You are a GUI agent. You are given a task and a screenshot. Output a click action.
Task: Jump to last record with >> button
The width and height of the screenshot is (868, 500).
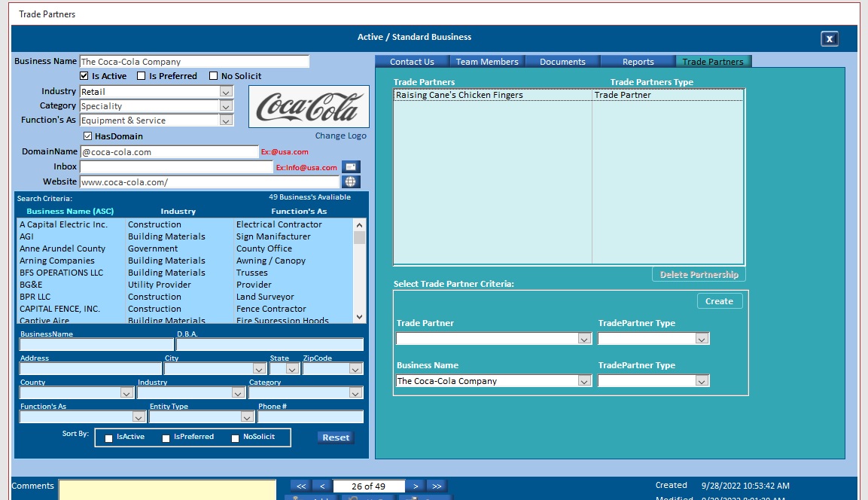(437, 486)
